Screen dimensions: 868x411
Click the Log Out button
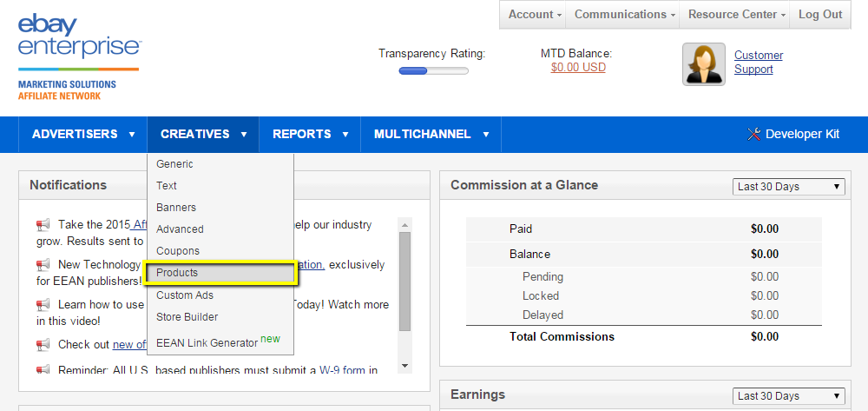coord(820,15)
